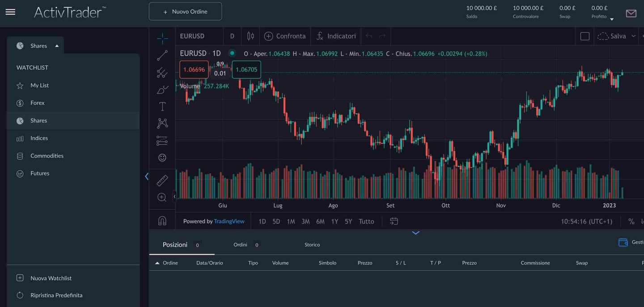This screenshot has width=644, height=307.
Task: Open the hamburger main menu
Action: click(10, 12)
